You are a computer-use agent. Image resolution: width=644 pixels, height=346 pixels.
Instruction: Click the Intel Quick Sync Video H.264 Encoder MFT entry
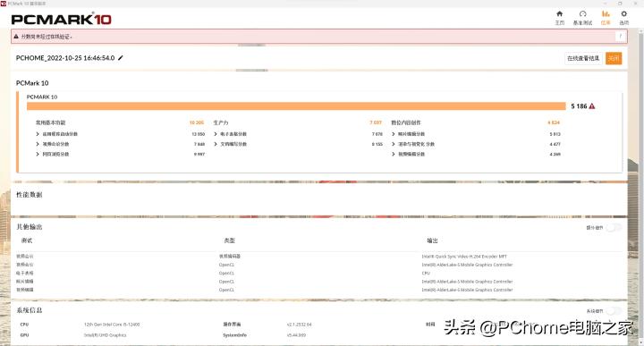tap(464, 257)
